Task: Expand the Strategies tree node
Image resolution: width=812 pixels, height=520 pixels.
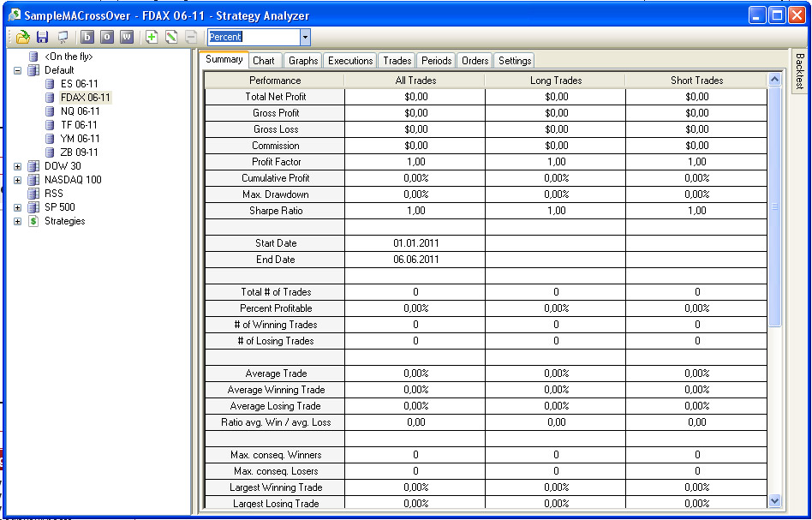Action: 18,221
